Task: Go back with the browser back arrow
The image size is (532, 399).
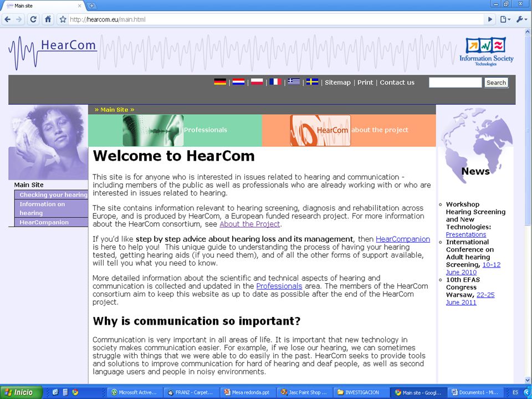Action: (x=7, y=19)
